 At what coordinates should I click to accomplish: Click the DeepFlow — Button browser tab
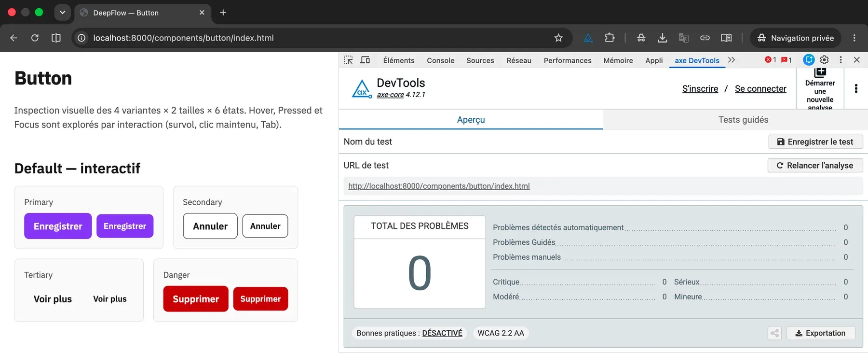click(x=143, y=13)
